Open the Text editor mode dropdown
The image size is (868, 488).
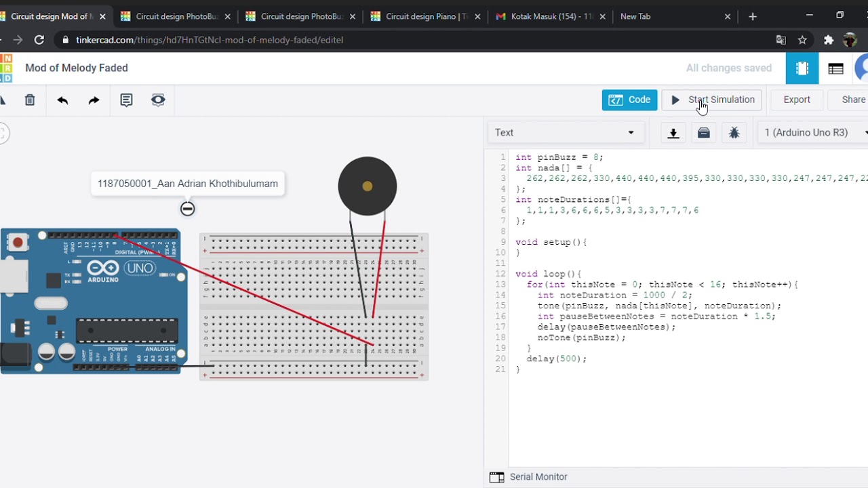564,133
